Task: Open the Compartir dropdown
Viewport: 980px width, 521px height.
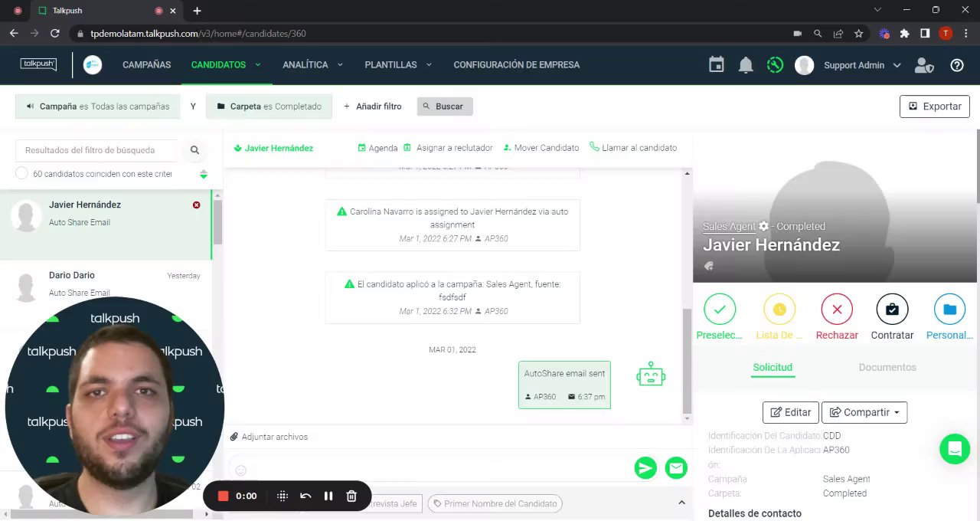Action: 864,412
